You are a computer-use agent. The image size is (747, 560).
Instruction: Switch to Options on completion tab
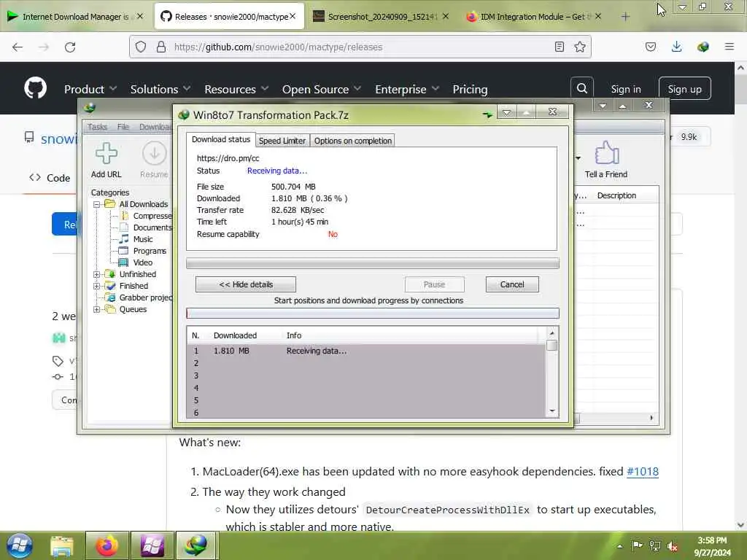(352, 141)
